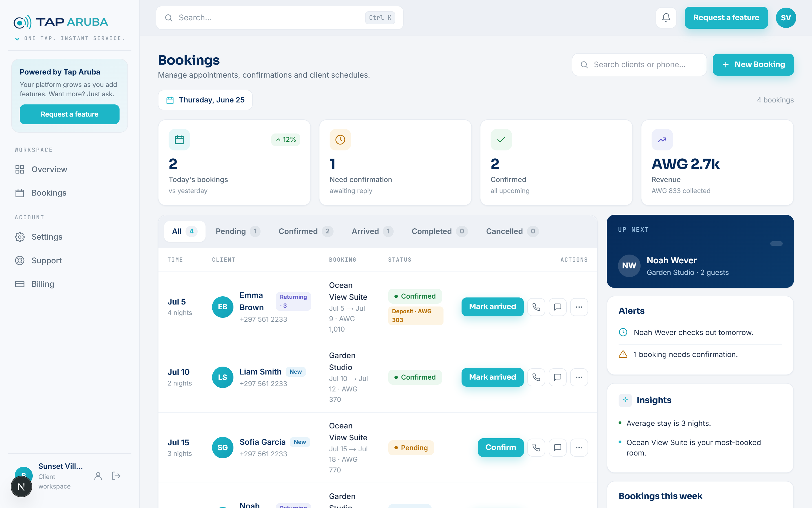Screen dimensions: 812x508
Task: Open the Thursday, June 25 date picker
Action: (x=205, y=100)
